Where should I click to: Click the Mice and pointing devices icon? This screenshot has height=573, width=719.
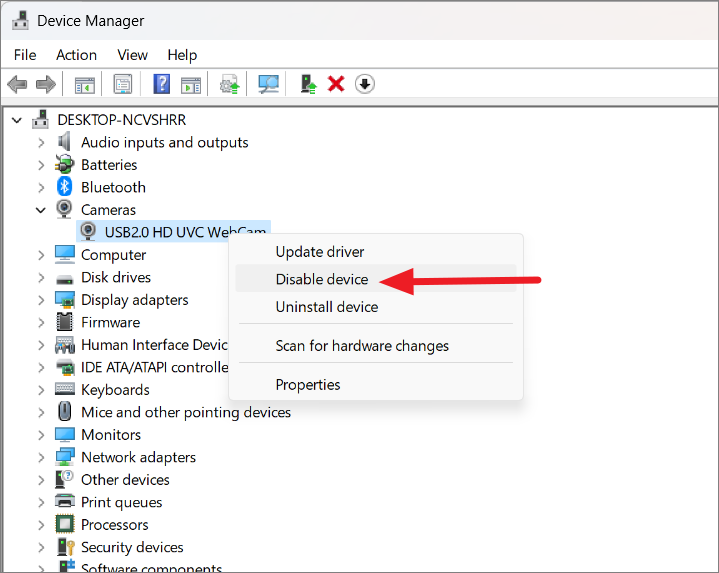[65, 411]
